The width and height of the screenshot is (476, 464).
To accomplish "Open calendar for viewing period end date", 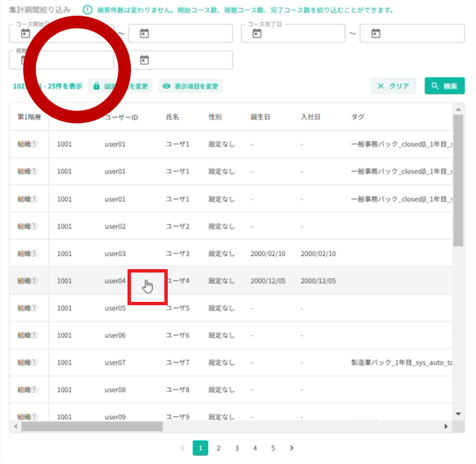I will pyautogui.click(x=144, y=60).
